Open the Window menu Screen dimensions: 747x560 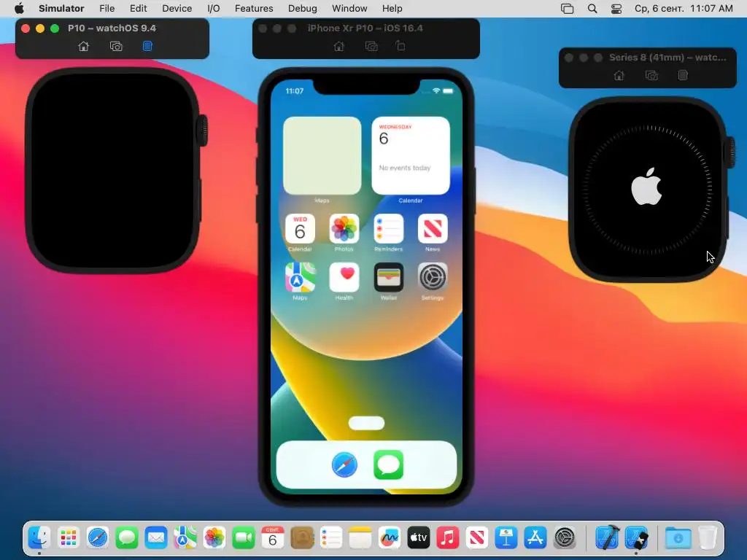[x=349, y=9]
